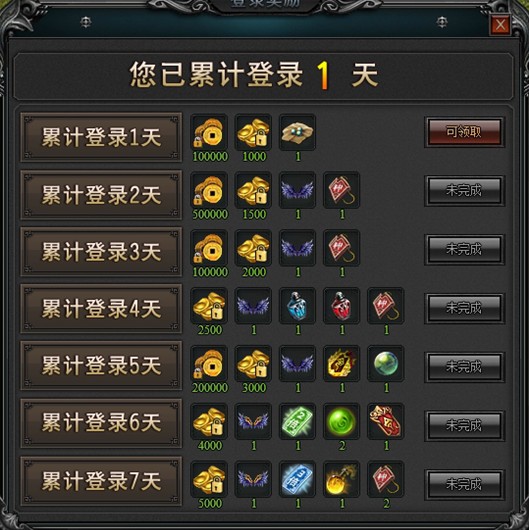Image resolution: width=529 pixels, height=530 pixels.
Task: Click the 5000 gold ingot icon in day 7 row
Action: (x=209, y=479)
